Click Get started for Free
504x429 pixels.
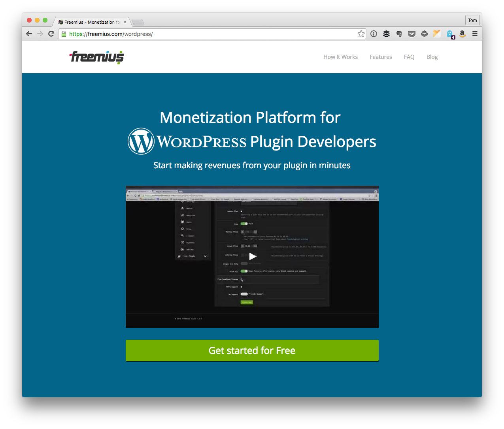point(252,350)
